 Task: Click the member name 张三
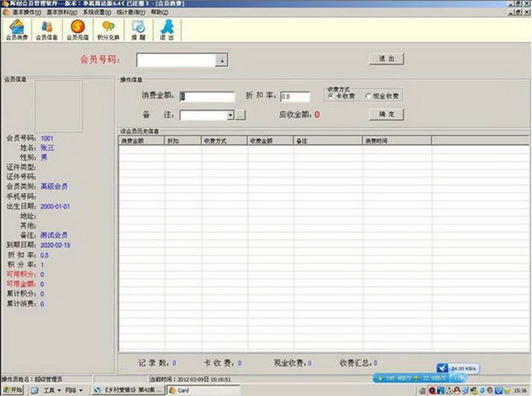point(47,148)
